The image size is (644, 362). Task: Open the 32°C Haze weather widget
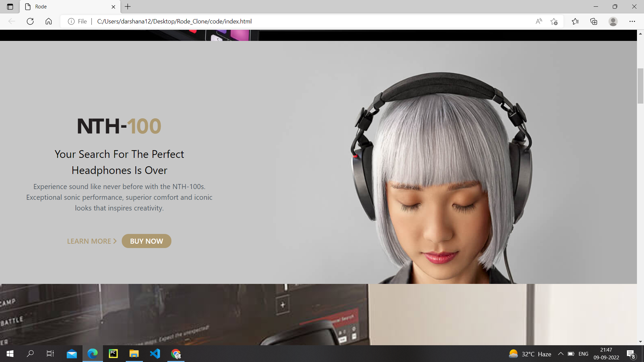pyautogui.click(x=530, y=354)
